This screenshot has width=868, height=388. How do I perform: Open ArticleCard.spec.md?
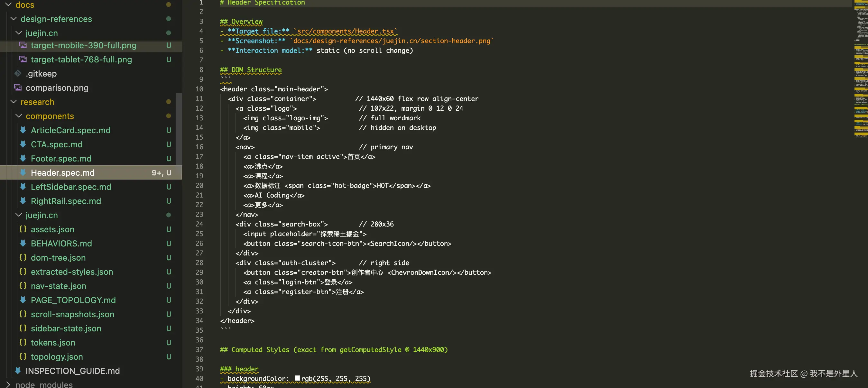(70, 130)
